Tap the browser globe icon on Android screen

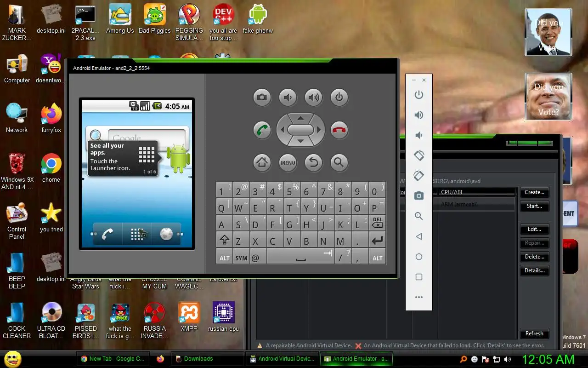[166, 234]
